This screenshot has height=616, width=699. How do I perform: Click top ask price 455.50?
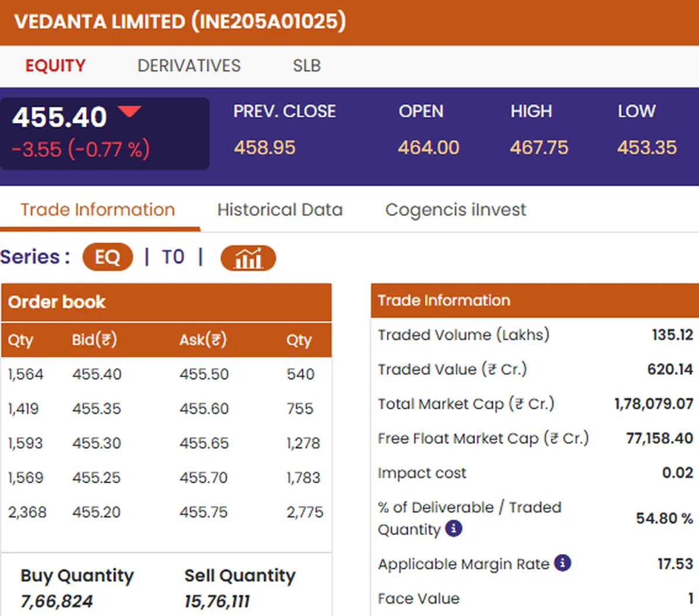204,374
